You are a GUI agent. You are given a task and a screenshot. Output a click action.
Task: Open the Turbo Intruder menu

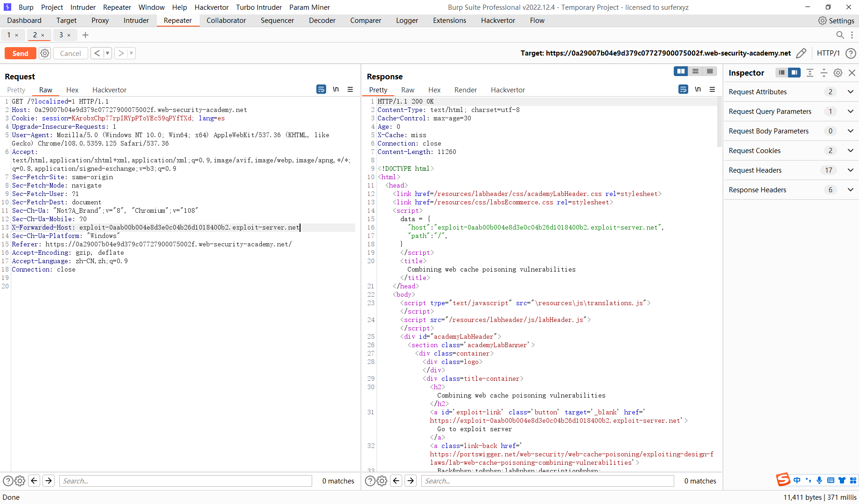tap(259, 7)
